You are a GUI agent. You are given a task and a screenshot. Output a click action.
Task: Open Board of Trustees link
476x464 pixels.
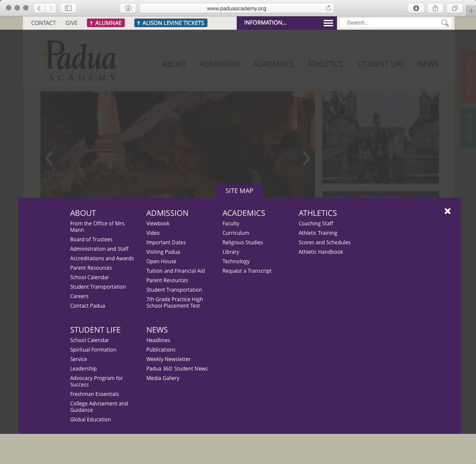click(91, 240)
